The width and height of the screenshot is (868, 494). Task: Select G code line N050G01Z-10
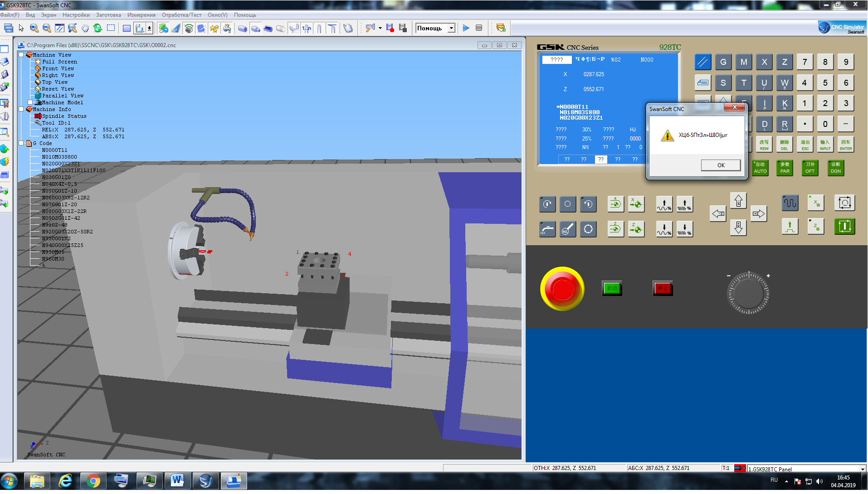59,191
